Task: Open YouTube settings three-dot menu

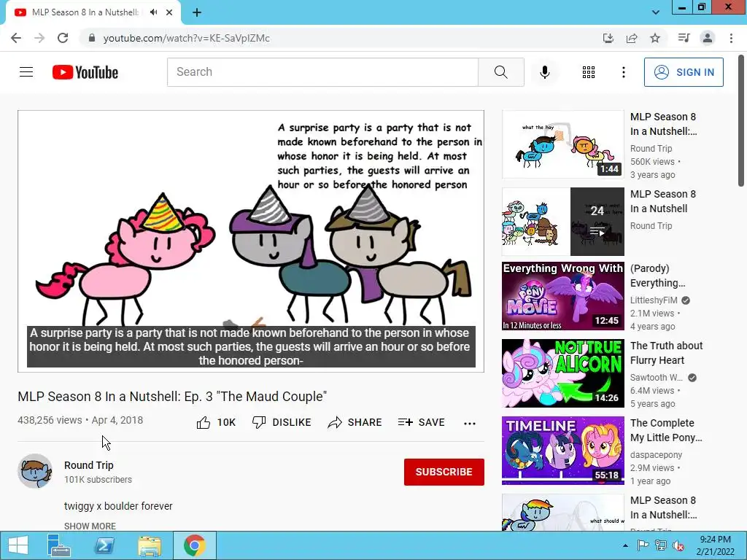Action: (x=623, y=72)
